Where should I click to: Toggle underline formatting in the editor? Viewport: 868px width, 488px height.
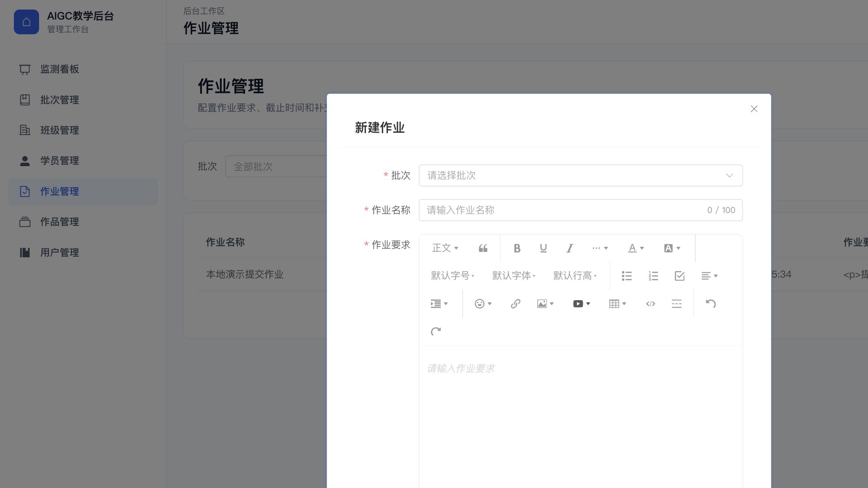pyautogui.click(x=543, y=248)
